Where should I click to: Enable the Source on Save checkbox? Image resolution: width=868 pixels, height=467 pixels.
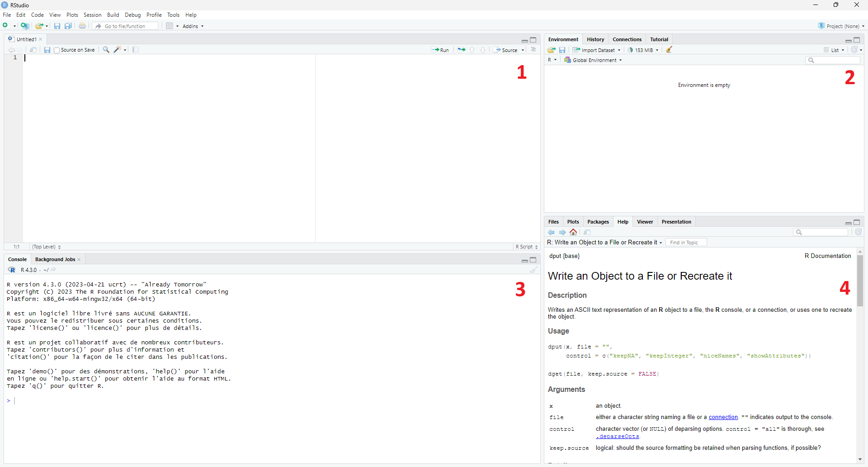pos(57,50)
